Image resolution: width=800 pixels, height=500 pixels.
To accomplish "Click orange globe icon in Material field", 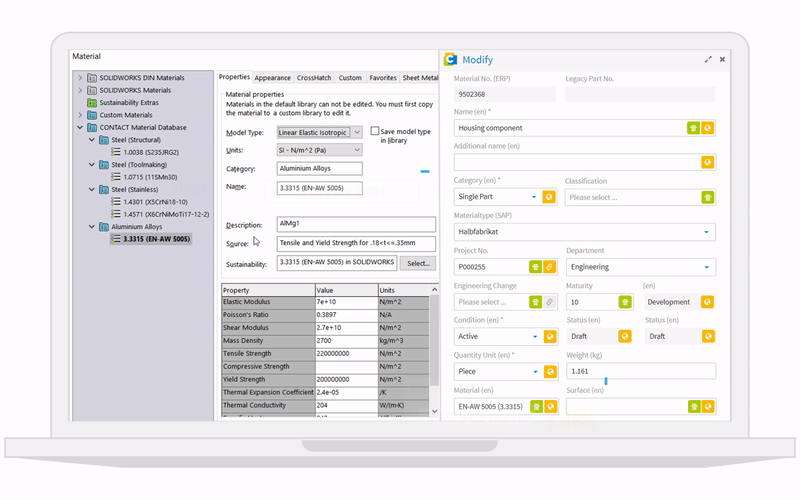I will click(551, 407).
